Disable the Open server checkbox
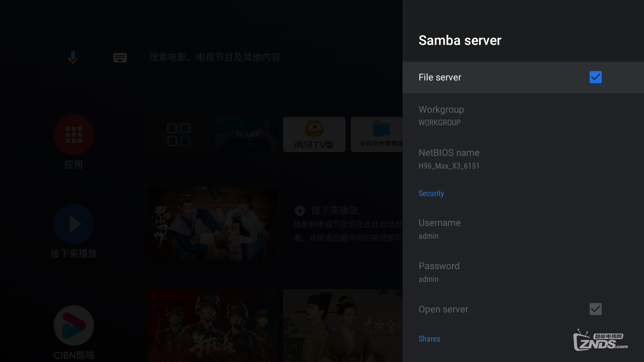The image size is (644, 362). coord(595,309)
